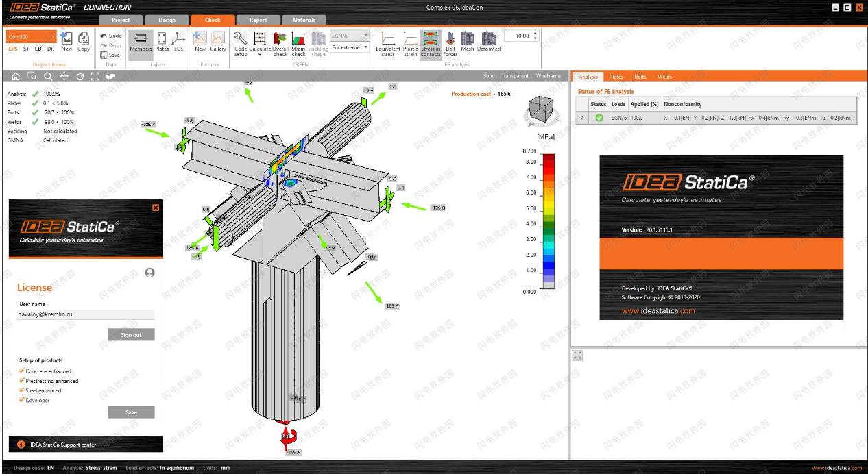Image resolution: width=868 pixels, height=474 pixels.
Task: Increase the deformation scale value
Action: [x=535, y=33]
